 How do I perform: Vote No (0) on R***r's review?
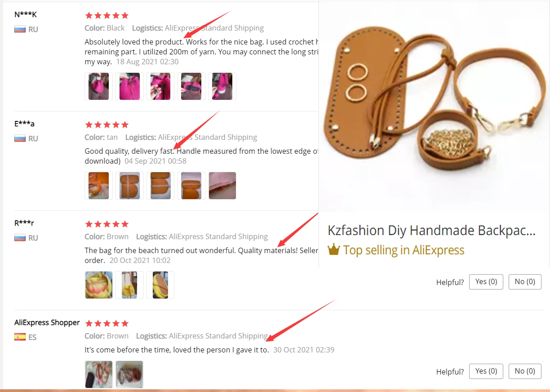click(525, 282)
